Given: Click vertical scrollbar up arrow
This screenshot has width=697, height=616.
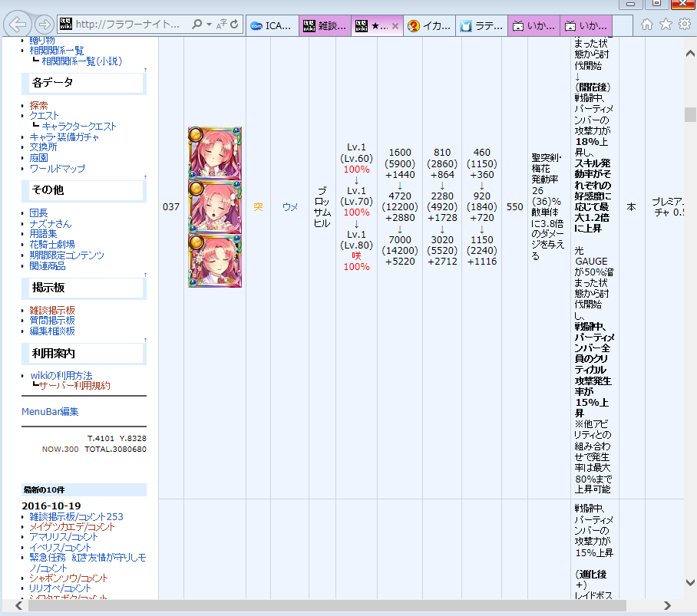Looking at the screenshot, I should coord(690,53).
